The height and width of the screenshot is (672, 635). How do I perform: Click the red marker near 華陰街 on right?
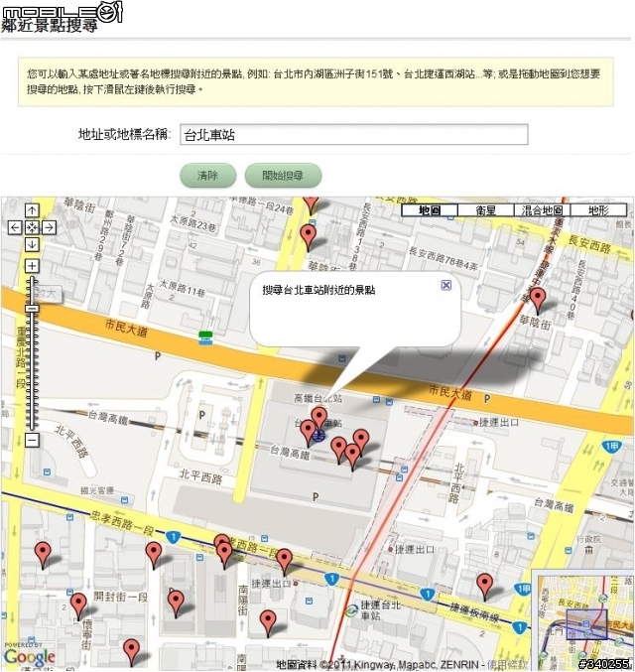[538, 301]
